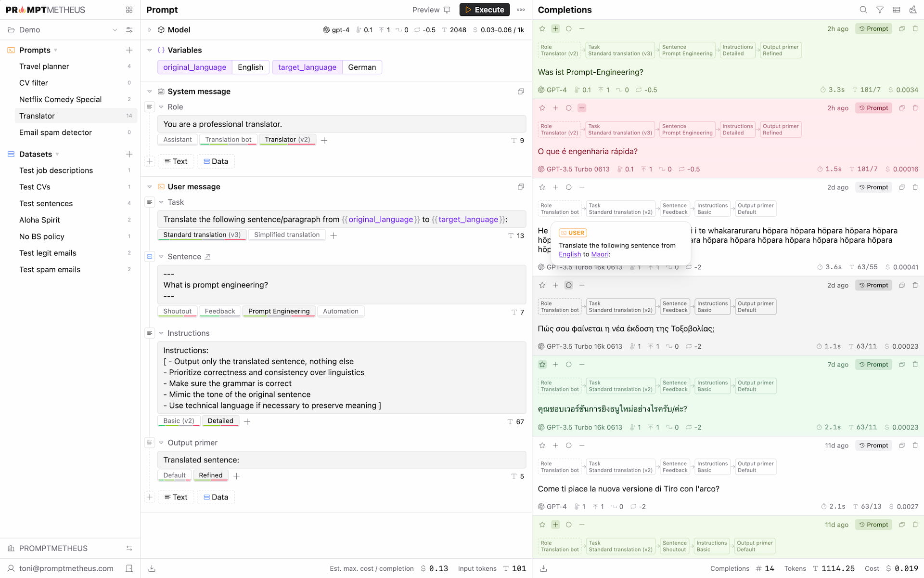Click the English variable tag
The image size is (924, 578).
[x=249, y=67]
